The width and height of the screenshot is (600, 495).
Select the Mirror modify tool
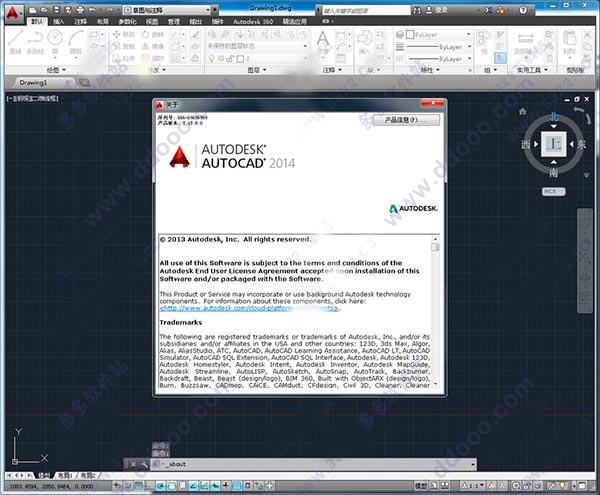[153, 46]
